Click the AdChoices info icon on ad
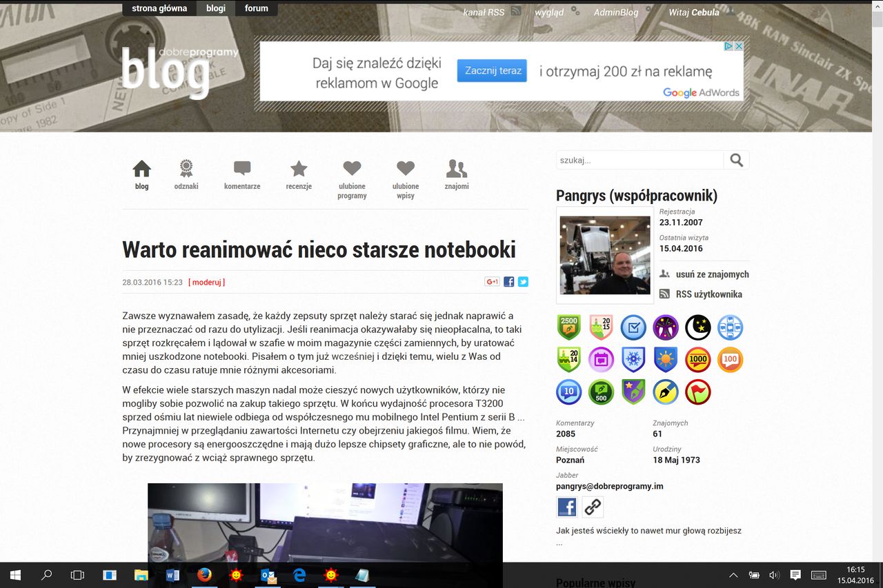 point(728,46)
